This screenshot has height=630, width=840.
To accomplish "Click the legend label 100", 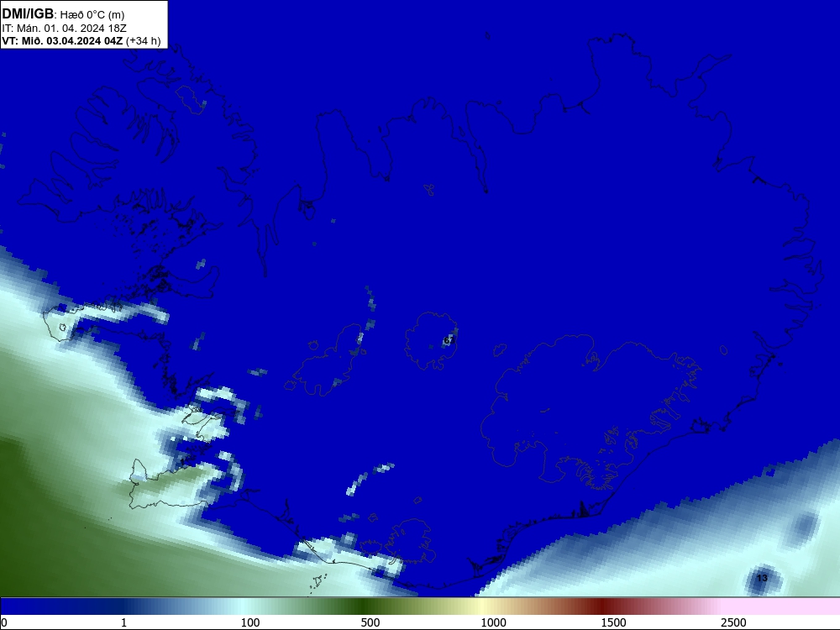I will [x=250, y=622].
